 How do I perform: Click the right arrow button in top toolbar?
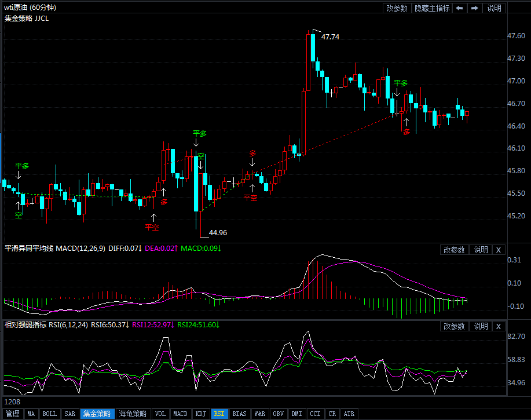pyautogui.click(x=475, y=8)
